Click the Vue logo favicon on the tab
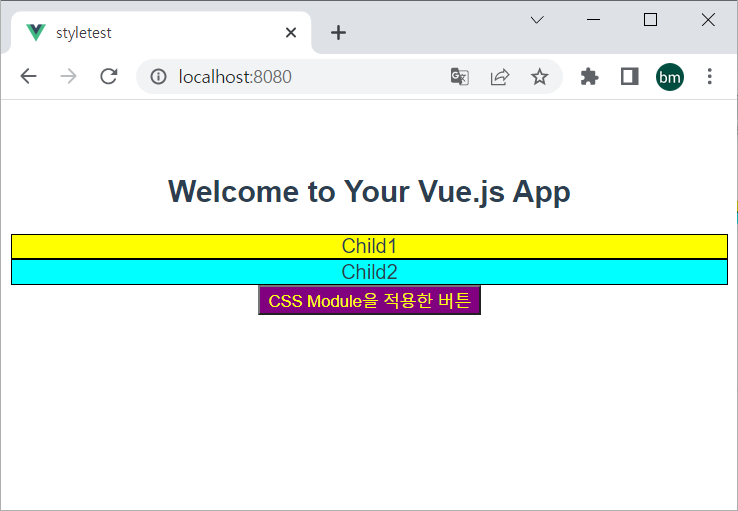 pyautogui.click(x=36, y=32)
